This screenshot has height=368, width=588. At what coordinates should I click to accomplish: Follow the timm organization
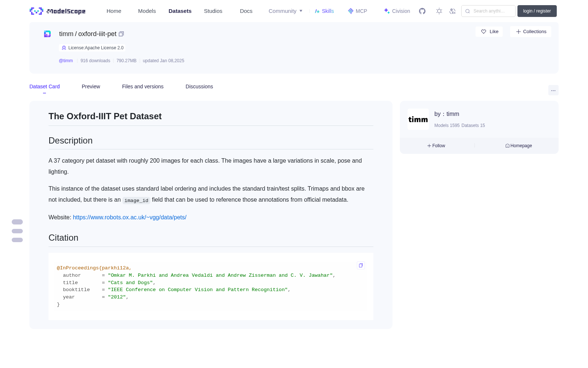click(x=436, y=146)
